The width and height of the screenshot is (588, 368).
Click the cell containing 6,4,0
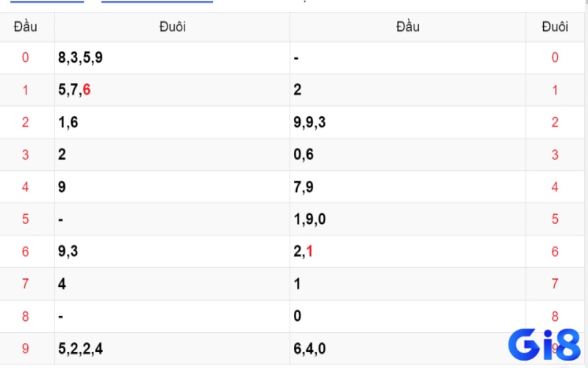tap(408, 348)
